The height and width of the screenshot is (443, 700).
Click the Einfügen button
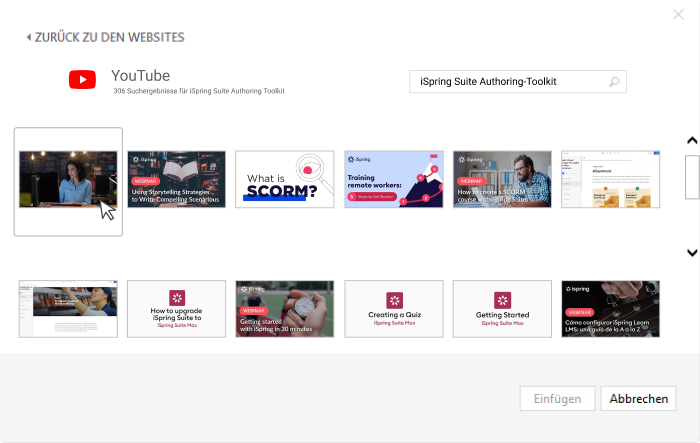pyautogui.click(x=557, y=398)
